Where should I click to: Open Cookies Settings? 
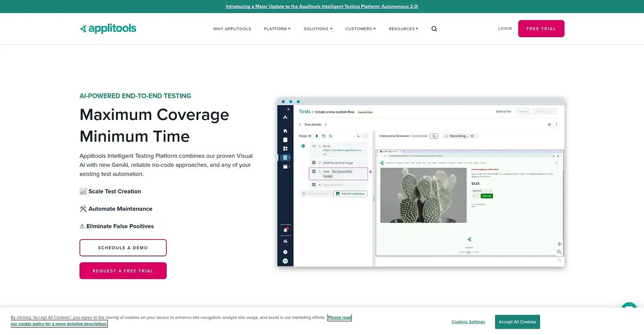[x=468, y=322]
